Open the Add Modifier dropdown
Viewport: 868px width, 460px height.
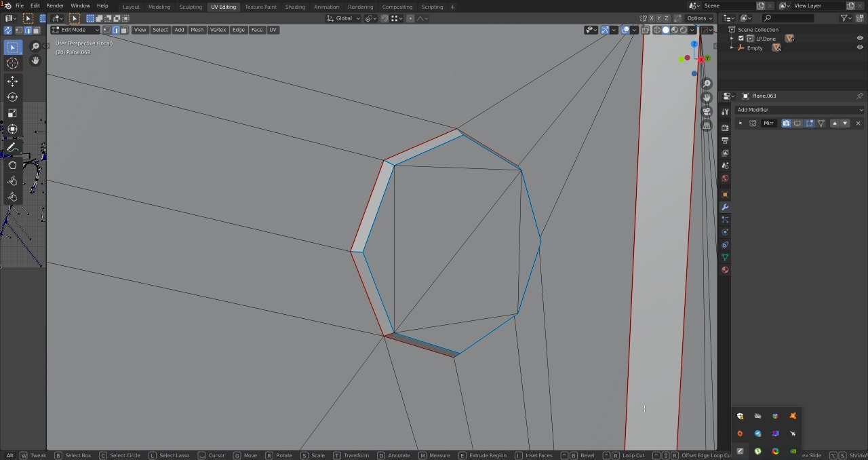[800, 110]
